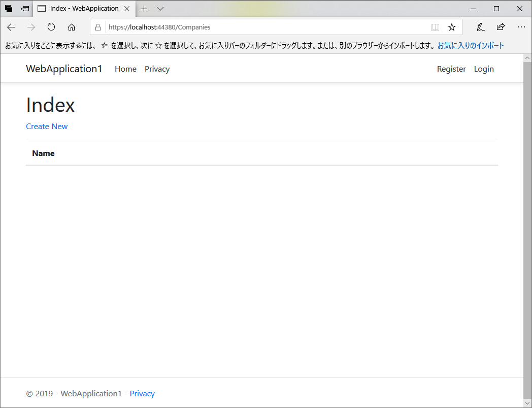Open the Register link
Viewport: 532px width, 408px height.
[x=451, y=69]
